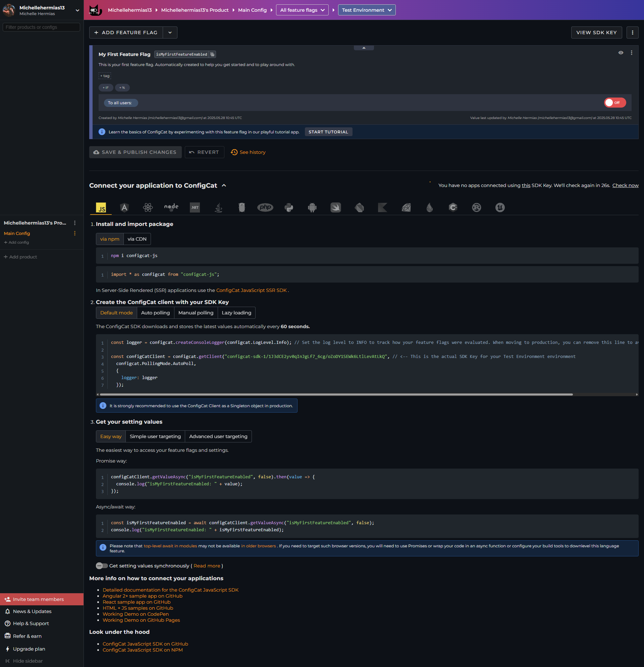Click Add product in the sidebar
644x667 pixels.
pyautogui.click(x=20, y=257)
